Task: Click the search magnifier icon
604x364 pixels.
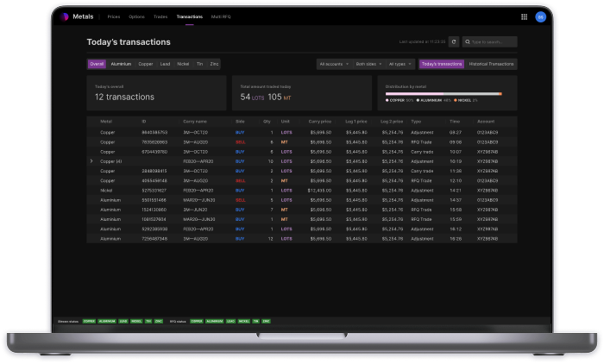Action: (x=467, y=41)
